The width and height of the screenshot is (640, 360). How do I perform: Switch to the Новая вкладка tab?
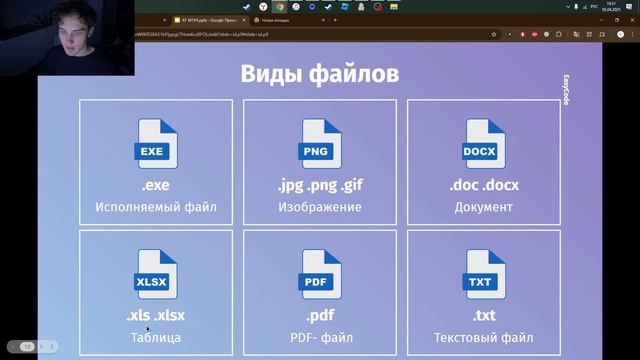pyautogui.click(x=288, y=20)
